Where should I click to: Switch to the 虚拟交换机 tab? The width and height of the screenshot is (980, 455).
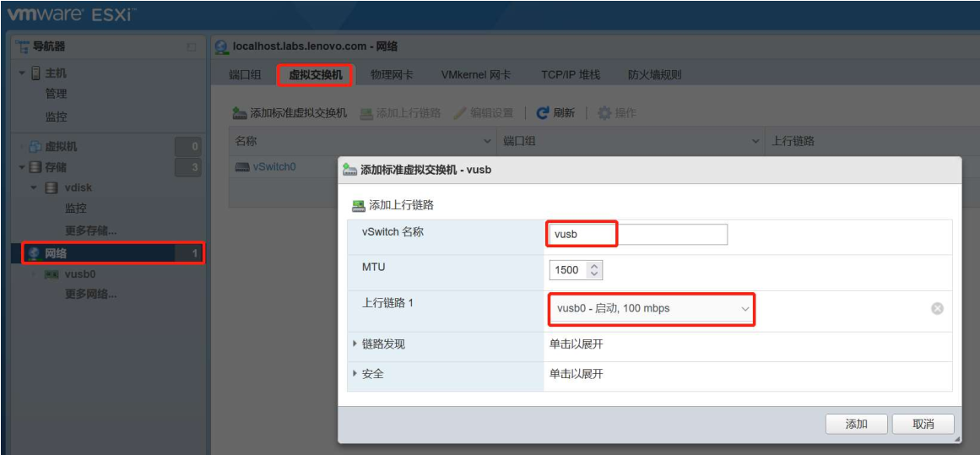pyautogui.click(x=316, y=75)
